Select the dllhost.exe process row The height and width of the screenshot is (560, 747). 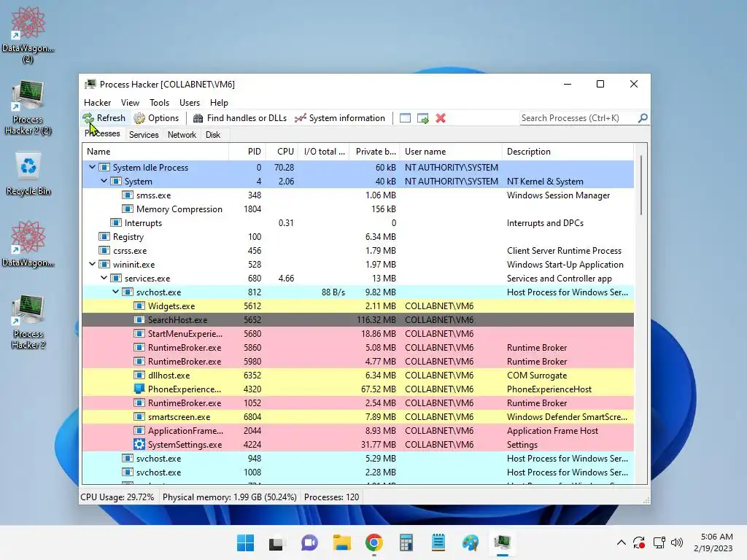click(357, 376)
